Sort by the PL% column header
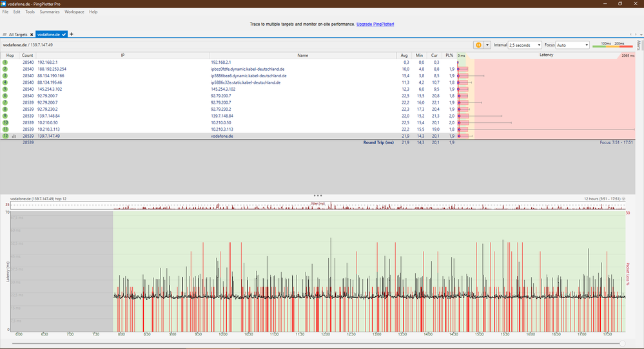 (451, 55)
